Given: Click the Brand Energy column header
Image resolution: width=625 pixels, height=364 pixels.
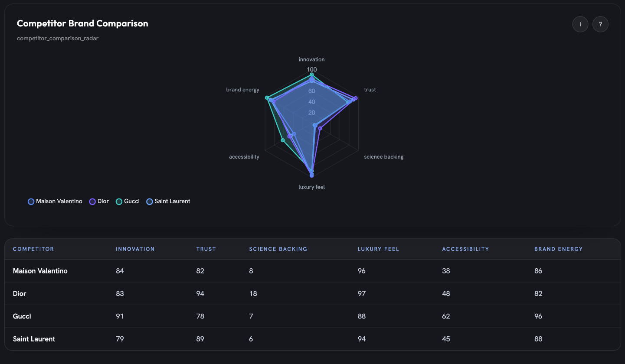Looking at the screenshot, I should coord(559,249).
